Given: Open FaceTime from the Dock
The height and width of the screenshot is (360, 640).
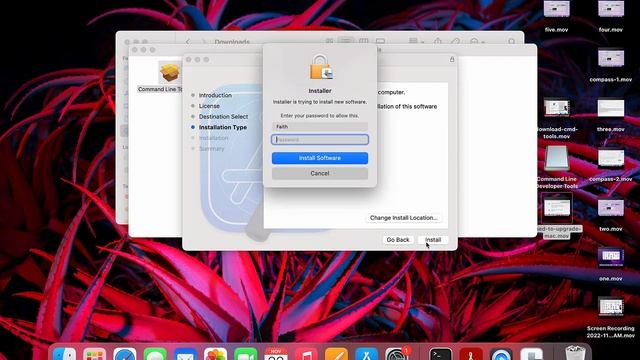Looking at the screenshot, I should [x=246, y=354].
